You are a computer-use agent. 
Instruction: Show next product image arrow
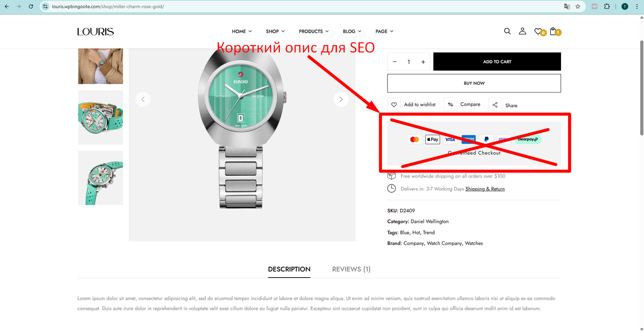tap(341, 99)
